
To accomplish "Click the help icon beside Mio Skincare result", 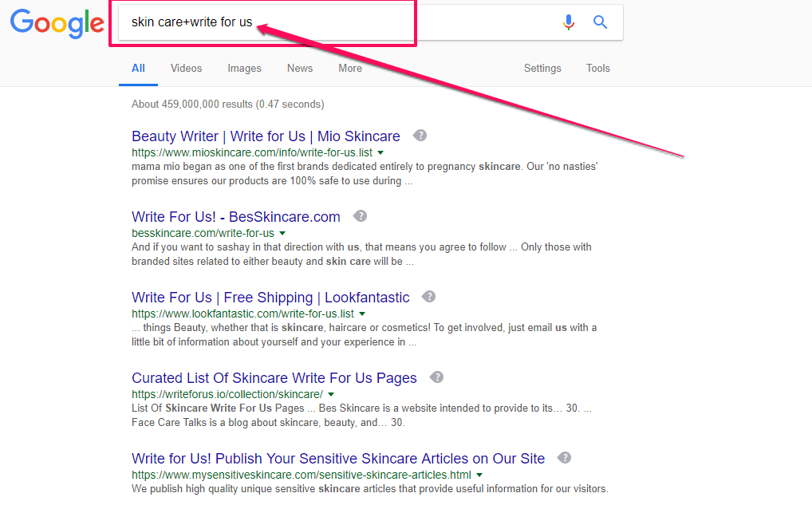I will (420, 136).
